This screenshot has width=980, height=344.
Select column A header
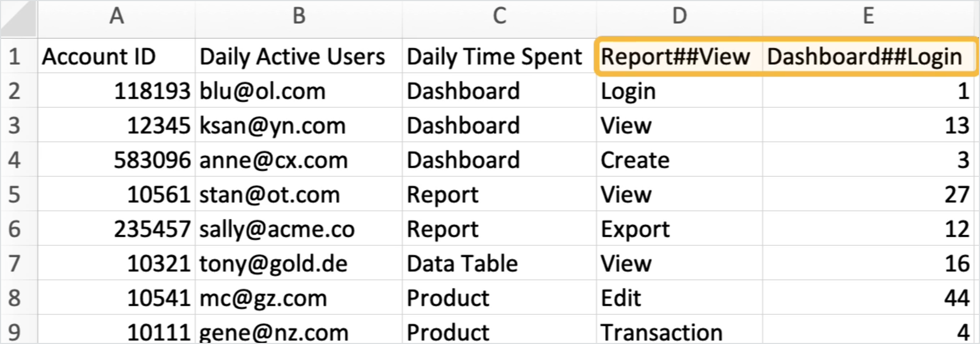[x=116, y=16]
